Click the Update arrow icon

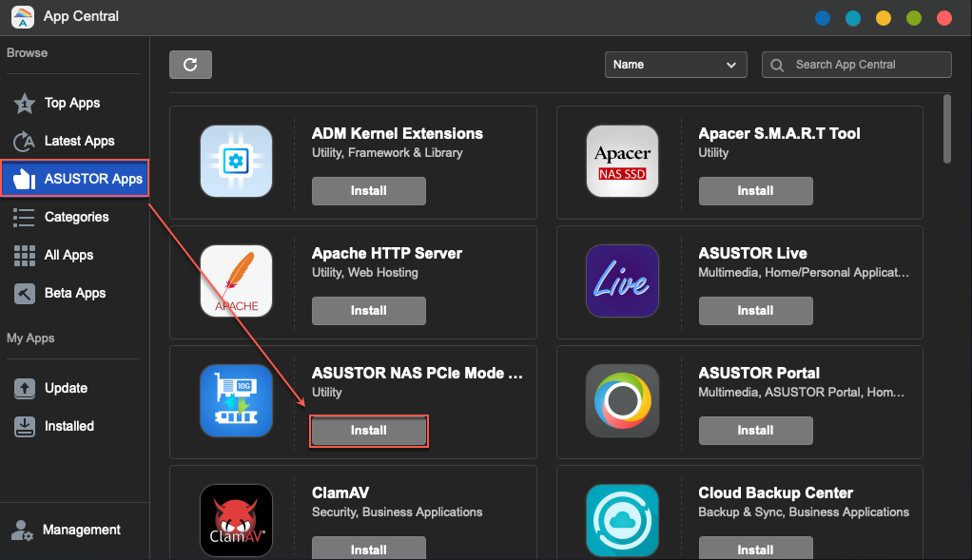pyautogui.click(x=24, y=389)
